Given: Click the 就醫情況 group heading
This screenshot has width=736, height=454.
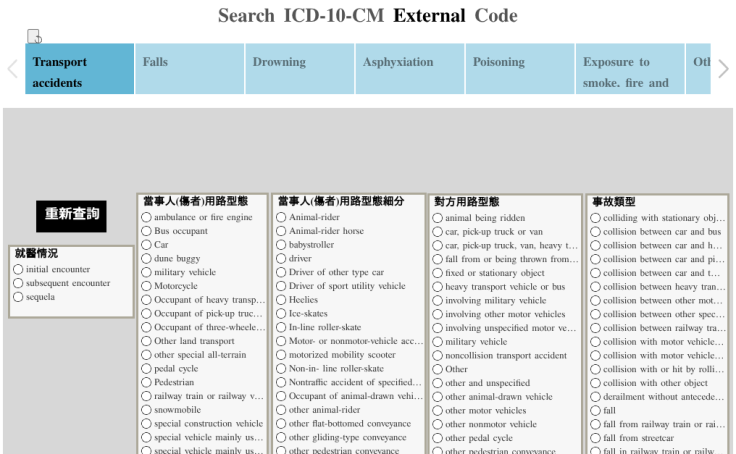Looking at the screenshot, I should pyautogui.click(x=36, y=254).
